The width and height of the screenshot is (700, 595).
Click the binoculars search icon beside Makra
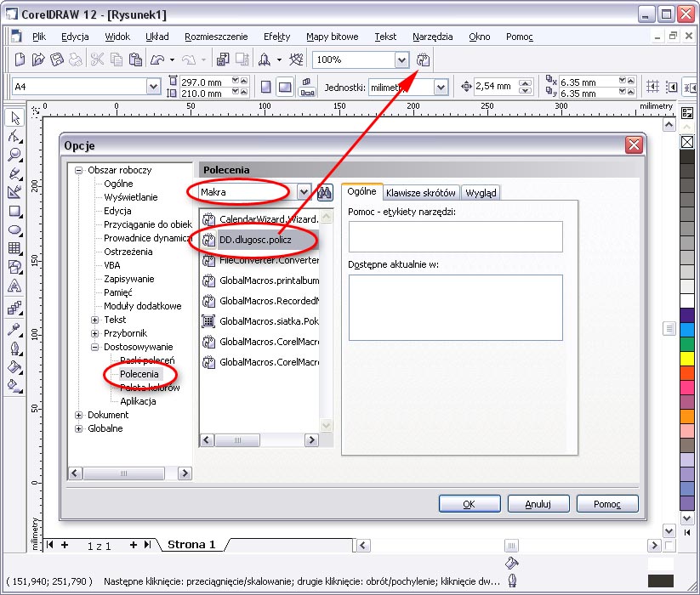coord(324,193)
